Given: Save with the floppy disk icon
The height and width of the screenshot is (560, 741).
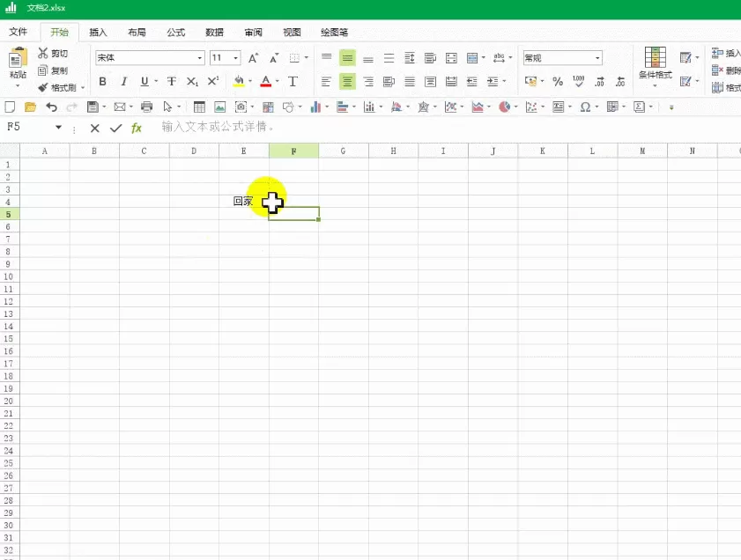Looking at the screenshot, I should (x=93, y=107).
